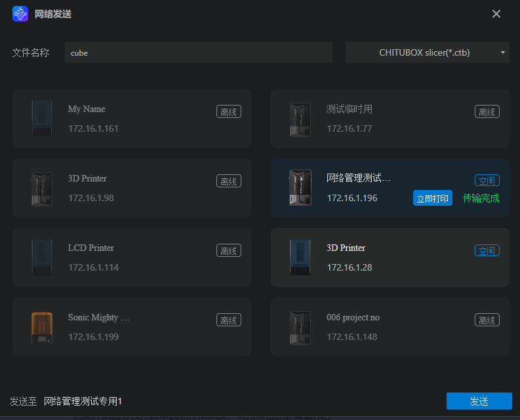Click the 文件名称 label
The image size is (520, 420).
[31, 52]
